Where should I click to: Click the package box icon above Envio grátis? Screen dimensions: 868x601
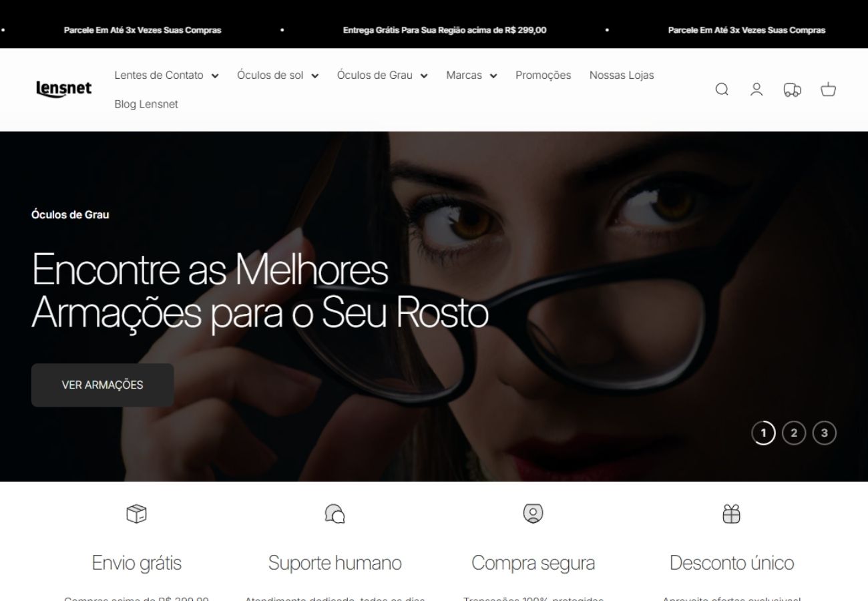pos(136,514)
